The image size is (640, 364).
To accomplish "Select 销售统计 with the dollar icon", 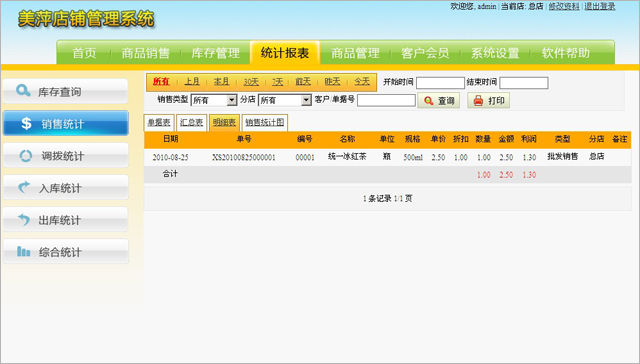I will pos(65,123).
